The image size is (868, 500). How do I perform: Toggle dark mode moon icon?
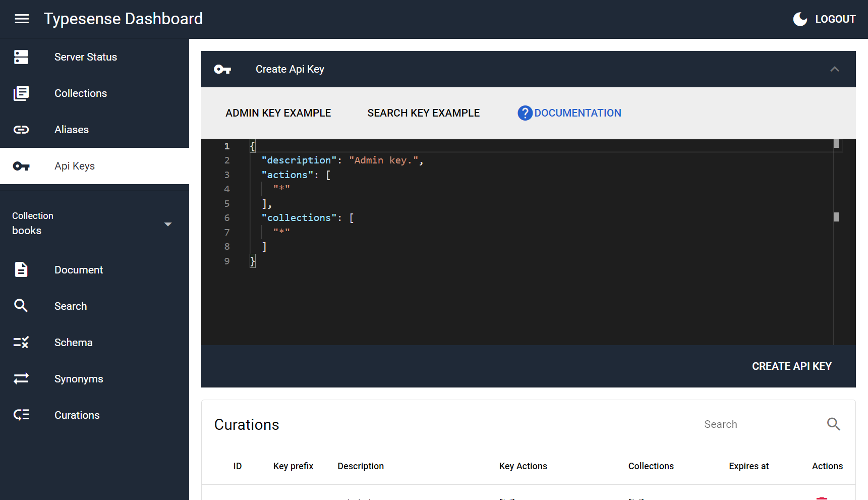click(800, 19)
